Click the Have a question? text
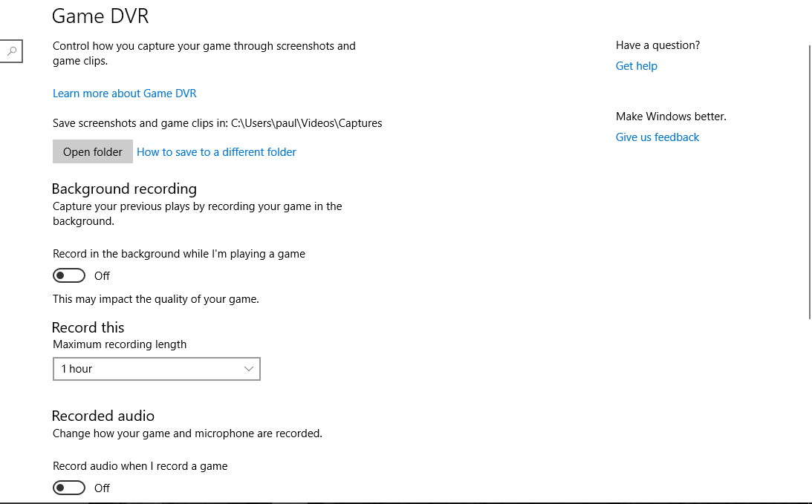This screenshot has width=812, height=504. [657, 45]
